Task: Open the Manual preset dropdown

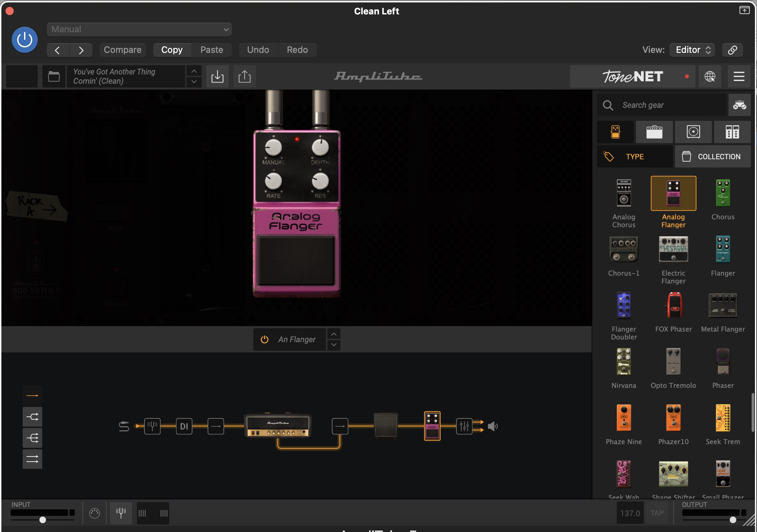Action: [x=139, y=30]
